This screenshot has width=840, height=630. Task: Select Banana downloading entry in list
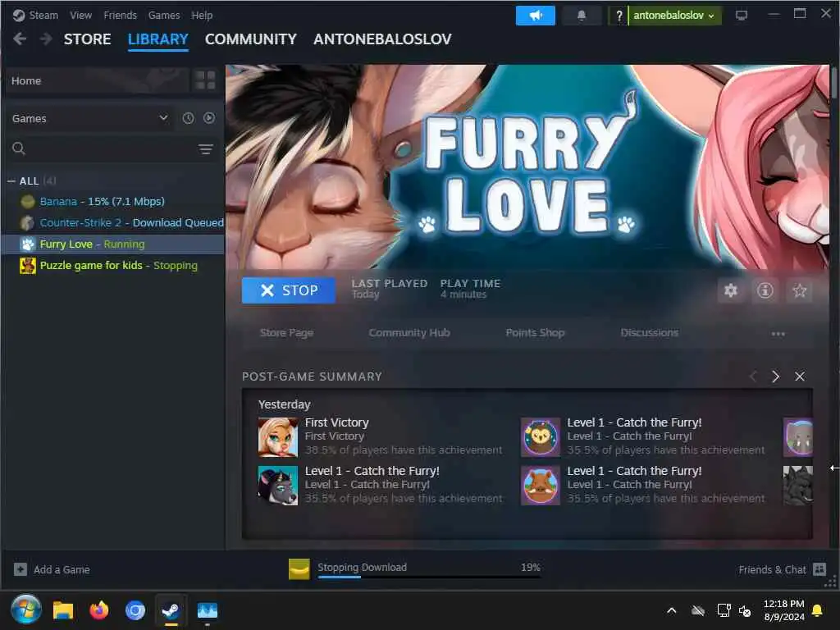tap(113, 202)
